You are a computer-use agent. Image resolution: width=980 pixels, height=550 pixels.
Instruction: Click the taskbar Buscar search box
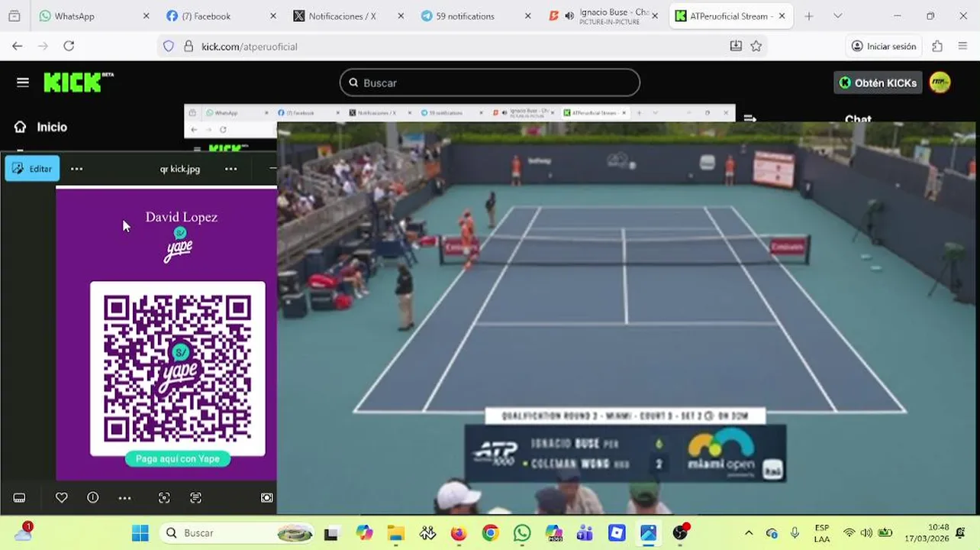237,532
